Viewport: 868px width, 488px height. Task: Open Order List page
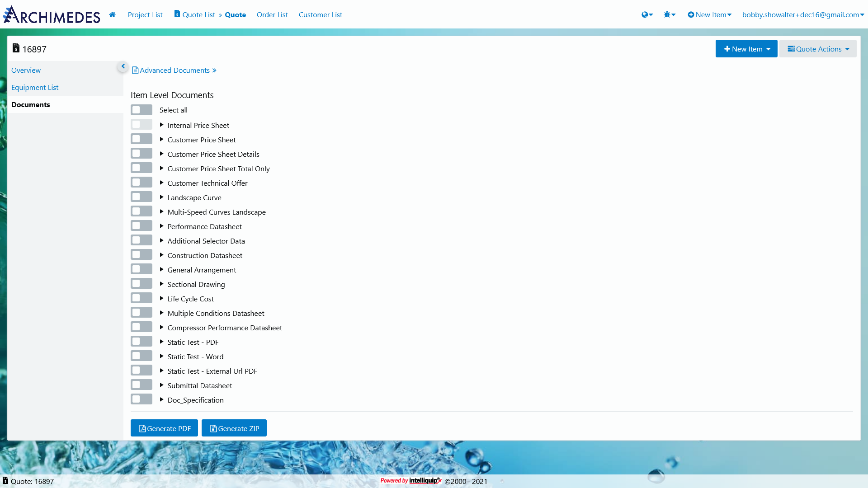[272, 14]
